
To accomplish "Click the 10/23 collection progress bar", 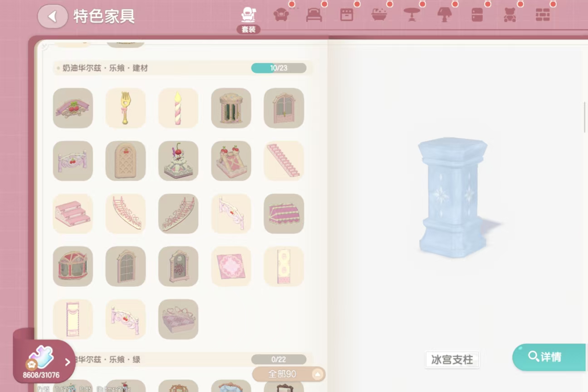I will click(x=279, y=68).
